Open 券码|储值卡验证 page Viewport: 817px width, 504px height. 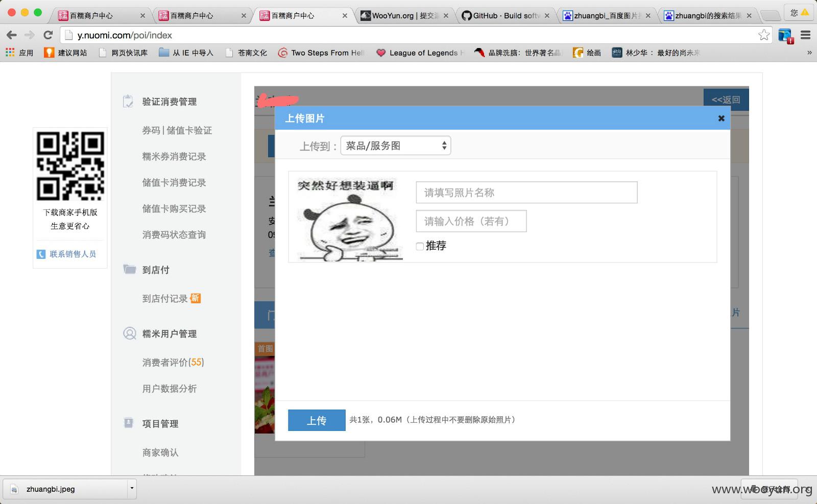(177, 130)
